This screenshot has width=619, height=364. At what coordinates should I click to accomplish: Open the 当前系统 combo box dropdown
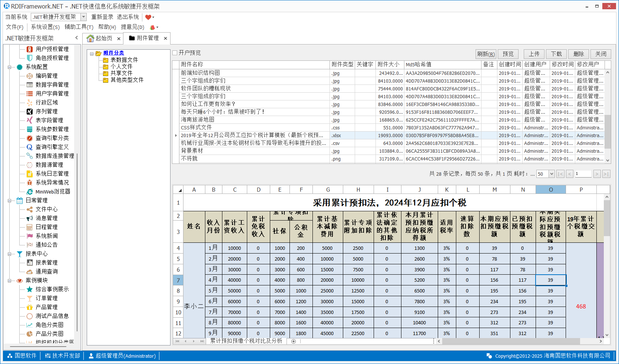coord(83,17)
